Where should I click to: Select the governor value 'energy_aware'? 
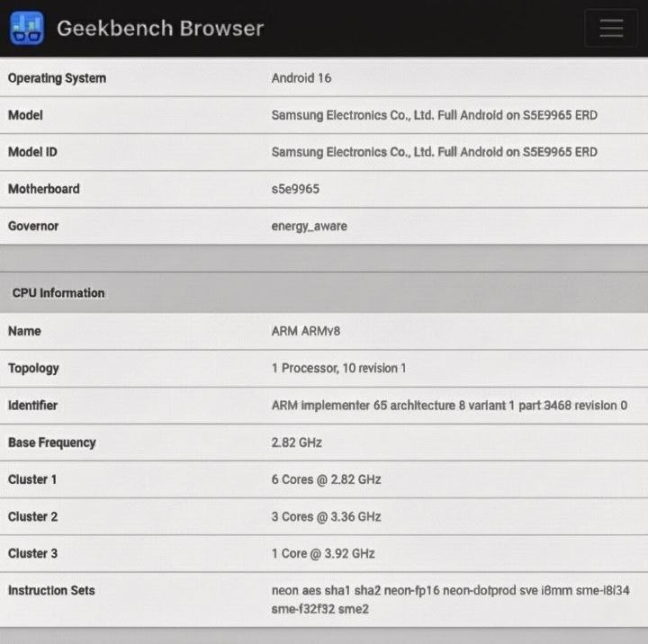click(309, 227)
